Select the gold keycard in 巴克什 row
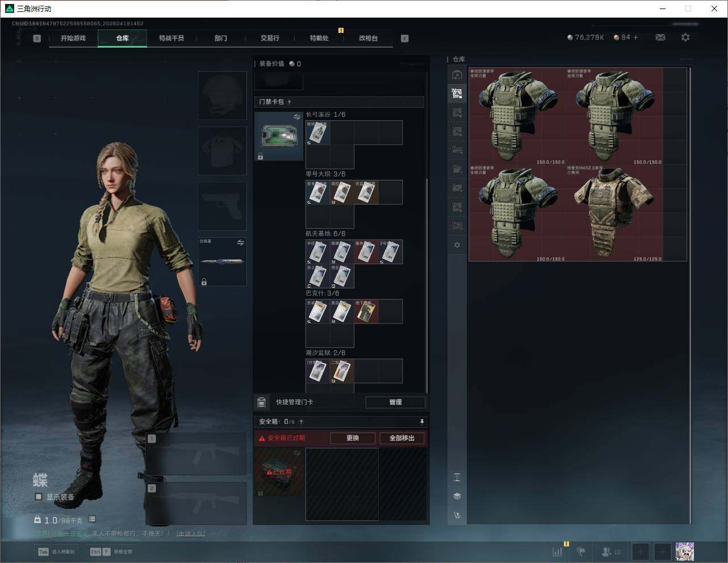Screen dimensions: 728x563 point(366,312)
